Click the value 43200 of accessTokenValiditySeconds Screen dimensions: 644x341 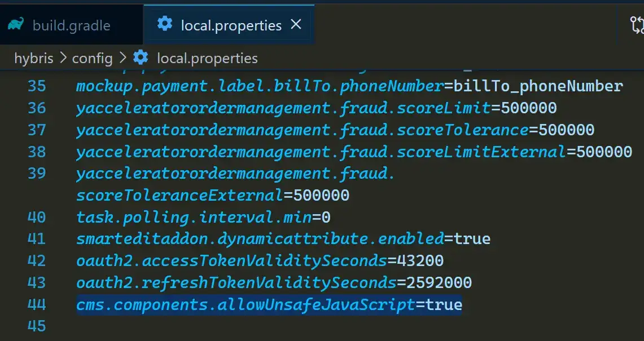(x=420, y=261)
